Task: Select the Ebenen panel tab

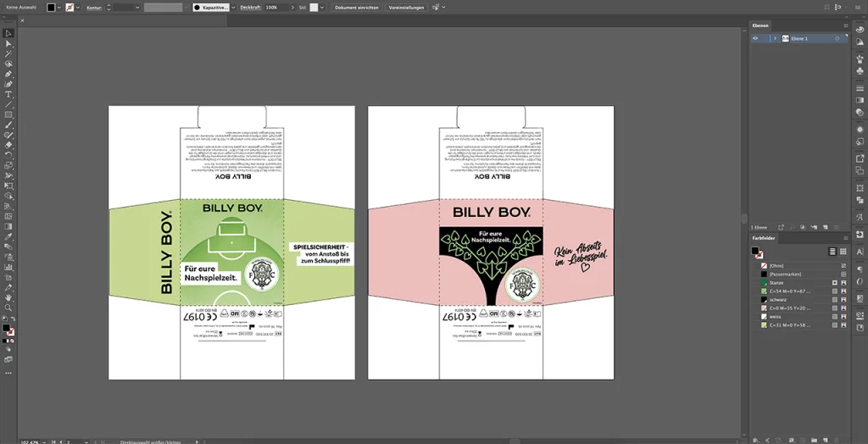Action: click(x=760, y=25)
